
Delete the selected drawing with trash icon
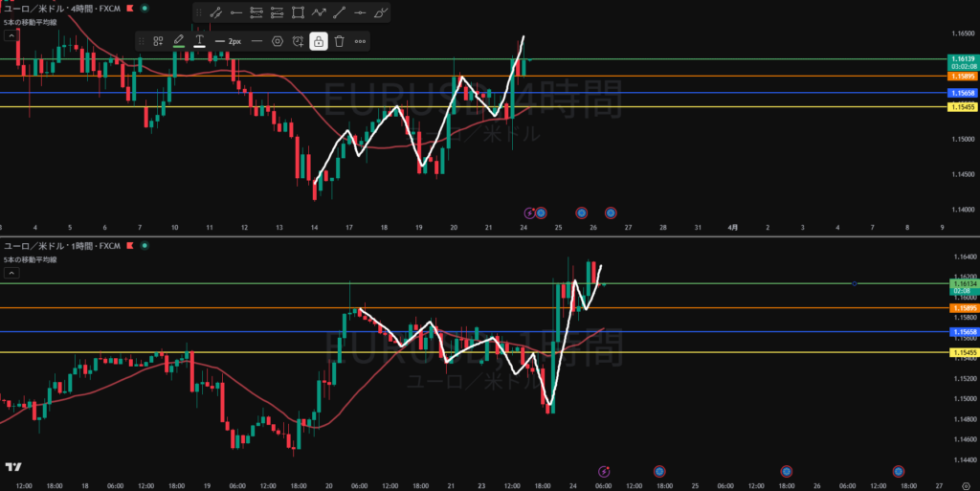tap(339, 41)
